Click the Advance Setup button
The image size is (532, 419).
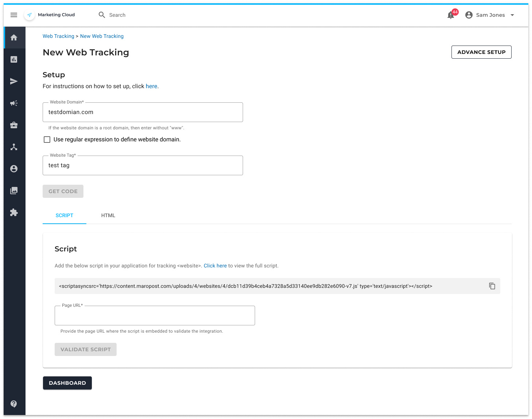(481, 52)
